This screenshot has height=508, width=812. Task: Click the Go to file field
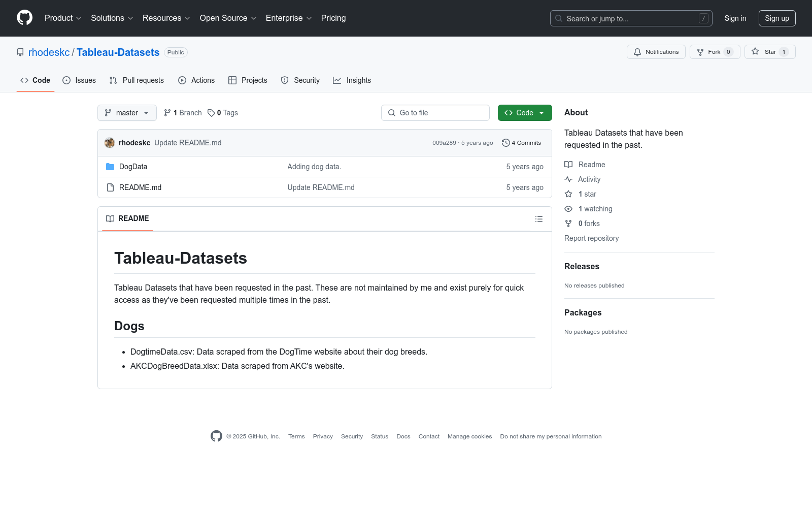(435, 113)
